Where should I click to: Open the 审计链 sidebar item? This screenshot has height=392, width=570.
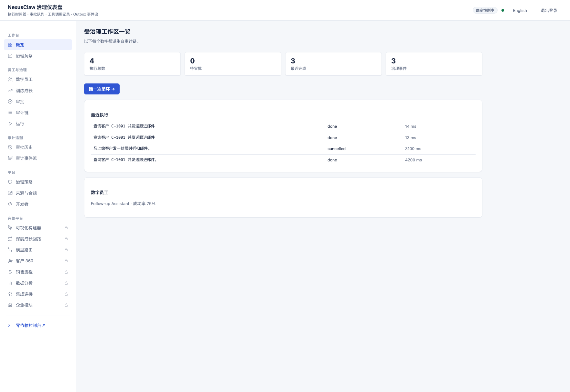[38, 113]
